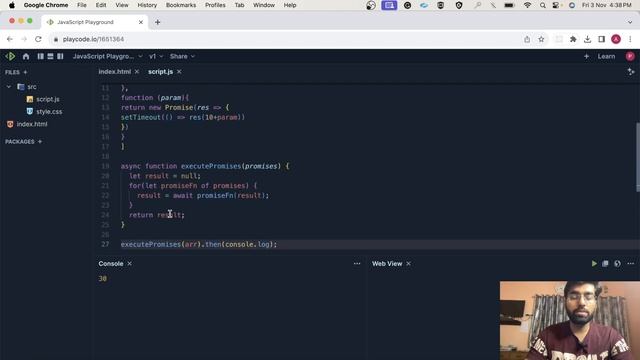Select the Web View panel tab
This screenshot has height=360, width=640.
pos(387,264)
